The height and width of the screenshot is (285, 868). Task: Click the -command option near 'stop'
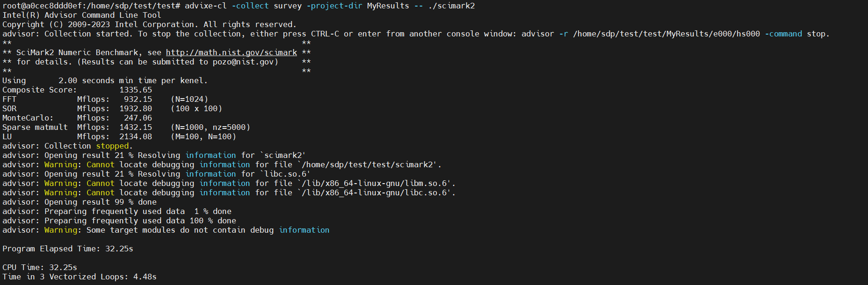click(783, 34)
